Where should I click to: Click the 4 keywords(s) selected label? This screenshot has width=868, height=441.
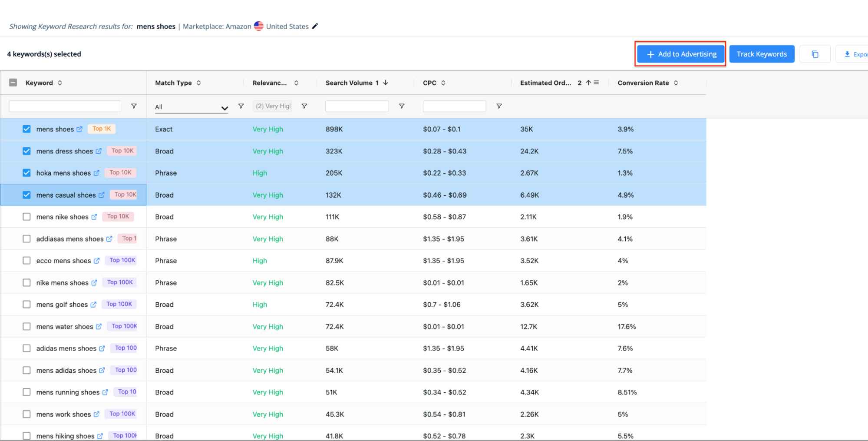tap(44, 54)
